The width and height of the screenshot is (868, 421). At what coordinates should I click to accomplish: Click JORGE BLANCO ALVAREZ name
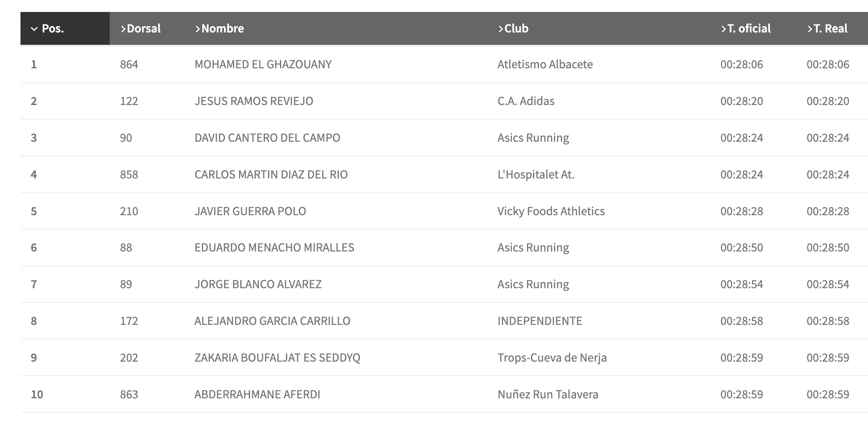[258, 284]
